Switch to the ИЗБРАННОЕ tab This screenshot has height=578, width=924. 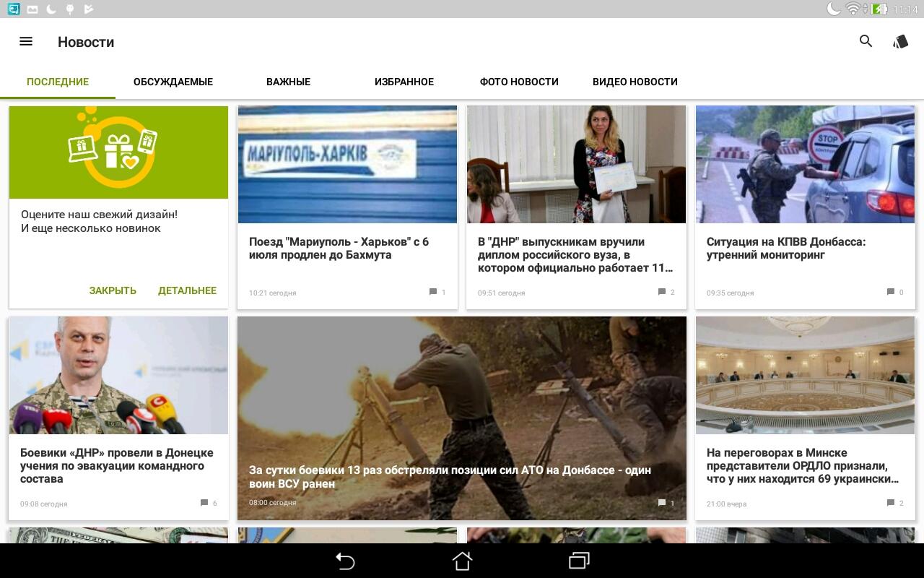tap(404, 82)
